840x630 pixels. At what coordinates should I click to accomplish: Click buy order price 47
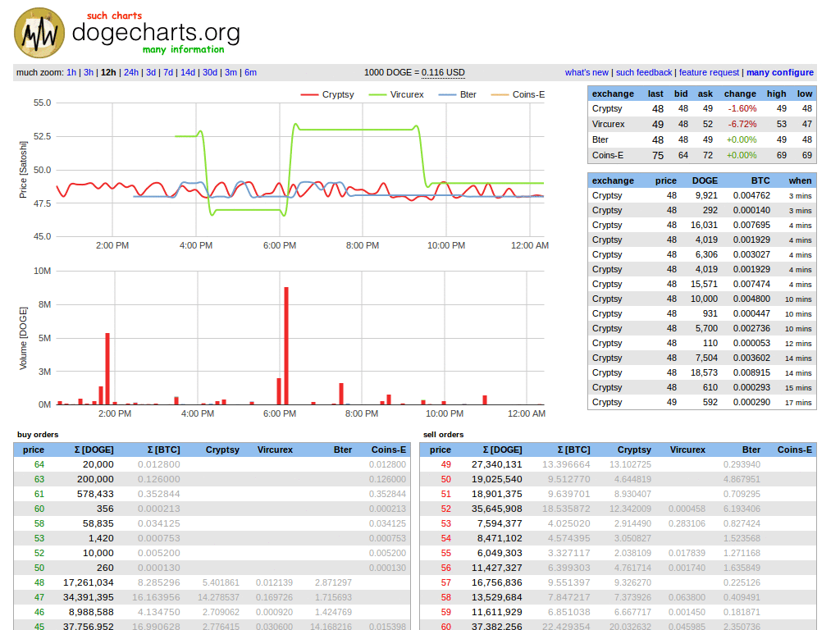click(x=39, y=597)
